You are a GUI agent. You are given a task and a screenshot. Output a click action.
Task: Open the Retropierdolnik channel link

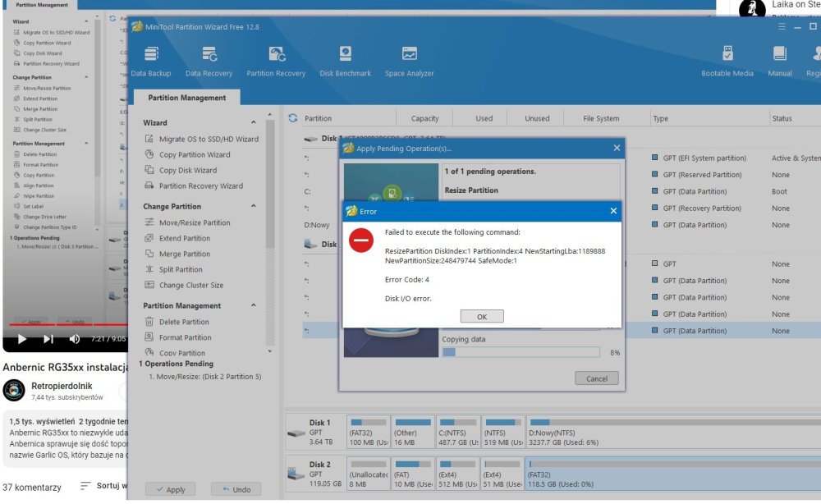(62, 386)
